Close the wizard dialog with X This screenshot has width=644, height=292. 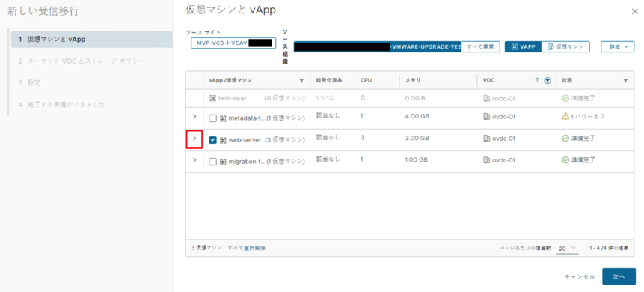634,12
